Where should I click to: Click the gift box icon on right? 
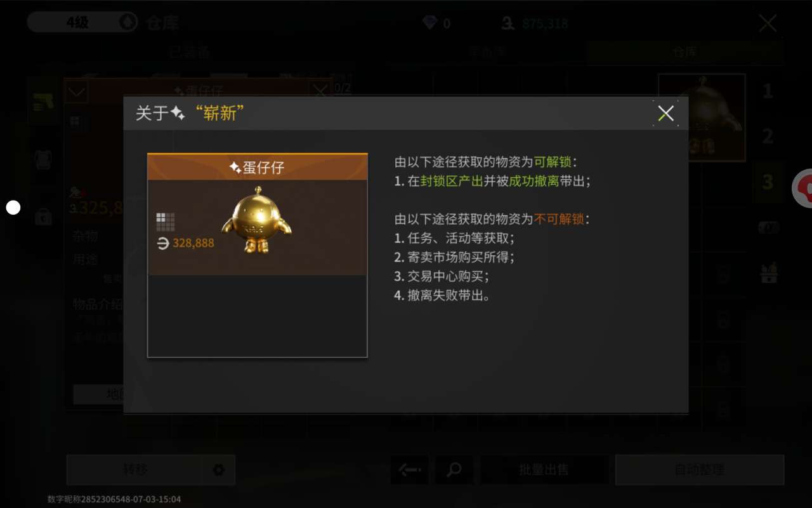pyautogui.click(x=769, y=273)
